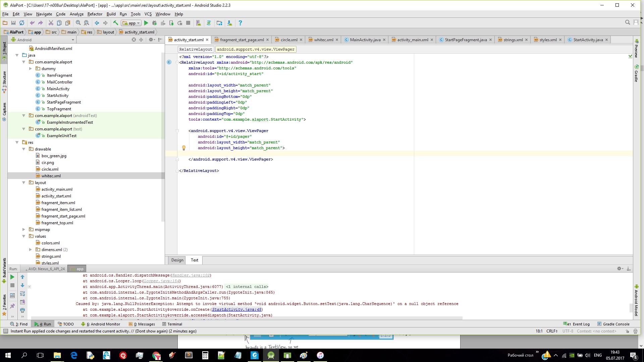Click the Undo arrow in the toolbar
This screenshot has height=362, width=644.
pos(32,23)
